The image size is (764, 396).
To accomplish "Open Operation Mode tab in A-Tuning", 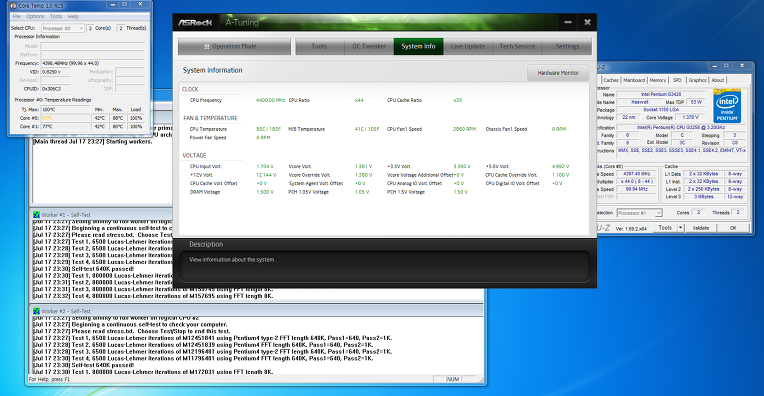I will 234,46.
